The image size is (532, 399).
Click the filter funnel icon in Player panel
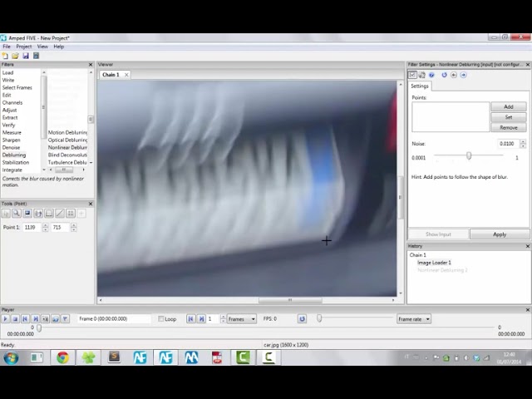(x=65, y=319)
